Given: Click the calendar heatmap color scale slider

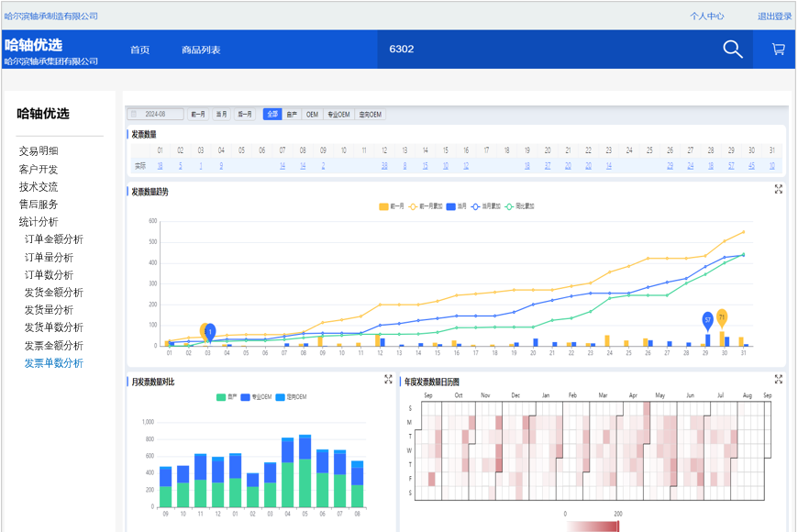Looking at the screenshot, I should click(x=592, y=526).
